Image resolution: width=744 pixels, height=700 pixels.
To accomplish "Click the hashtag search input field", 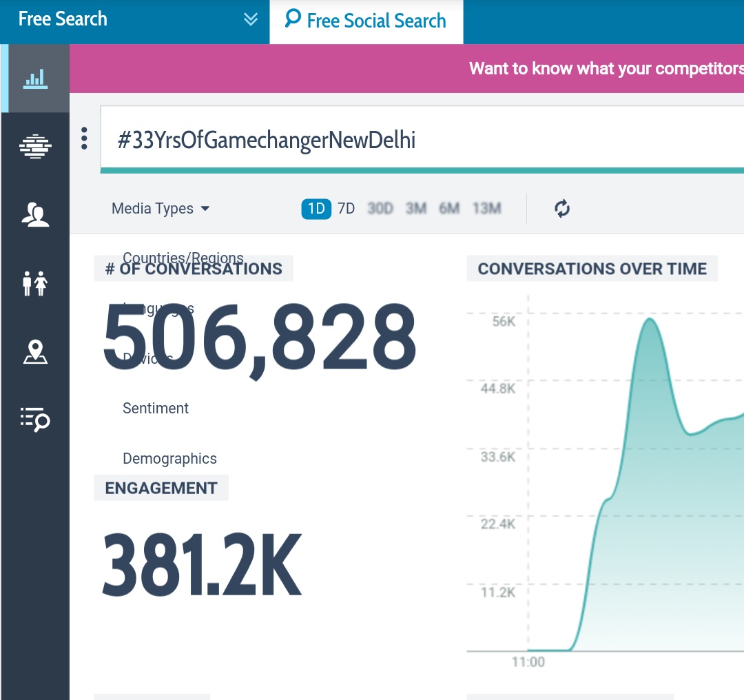I will point(422,139).
